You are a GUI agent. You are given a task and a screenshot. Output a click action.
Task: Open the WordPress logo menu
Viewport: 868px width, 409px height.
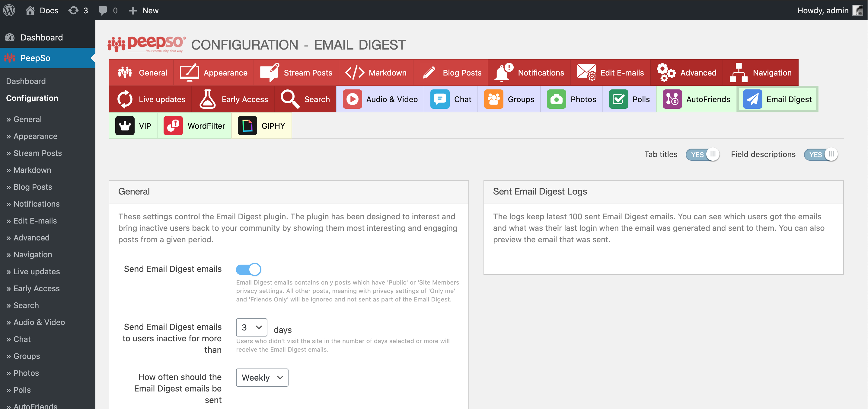click(9, 10)
